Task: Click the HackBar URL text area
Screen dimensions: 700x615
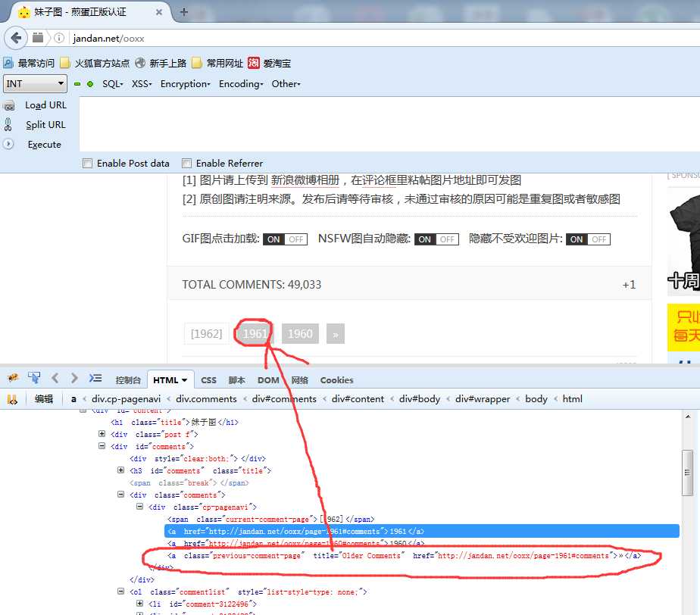Action: tap(389, 124)
